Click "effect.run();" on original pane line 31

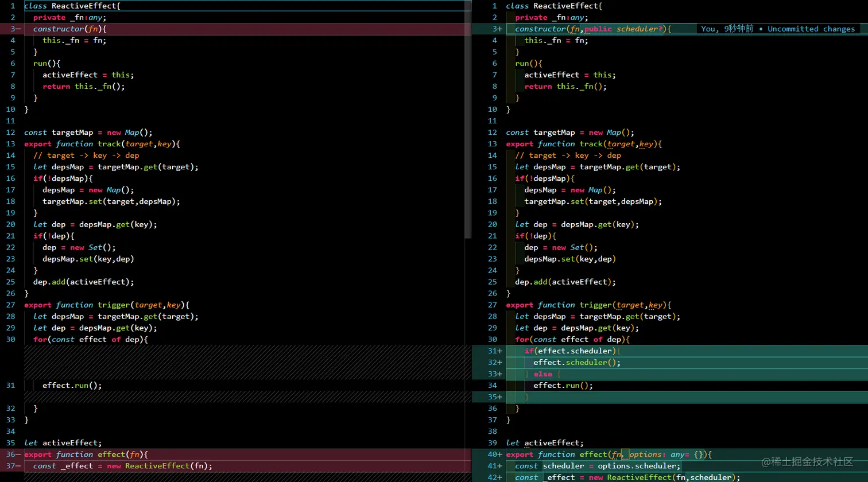pos(72,385)
